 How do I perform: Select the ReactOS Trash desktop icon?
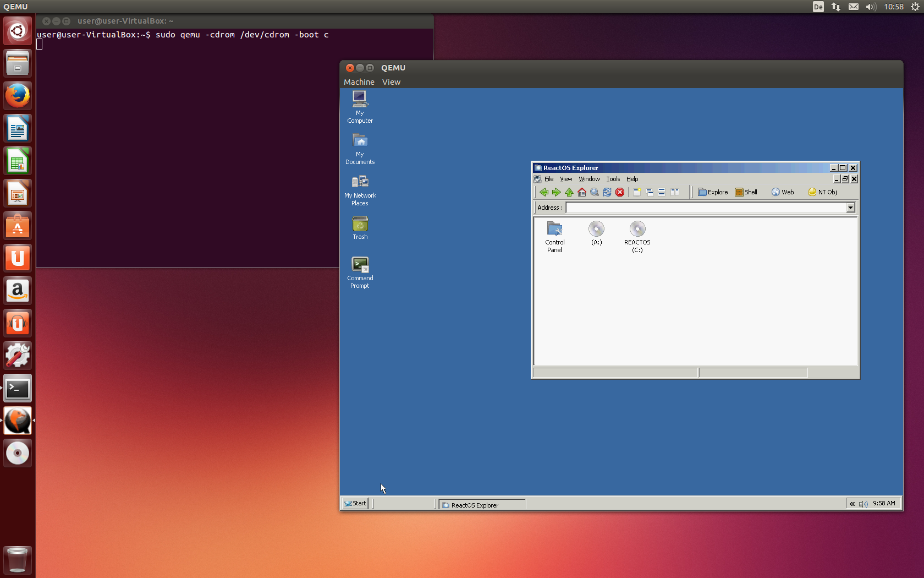pyautogui.click(x=360, y=227)
